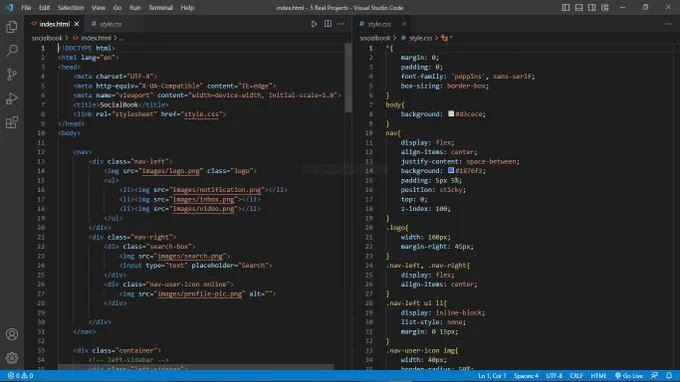Select the style.css tab in right editor group

(x=379, y=24)
